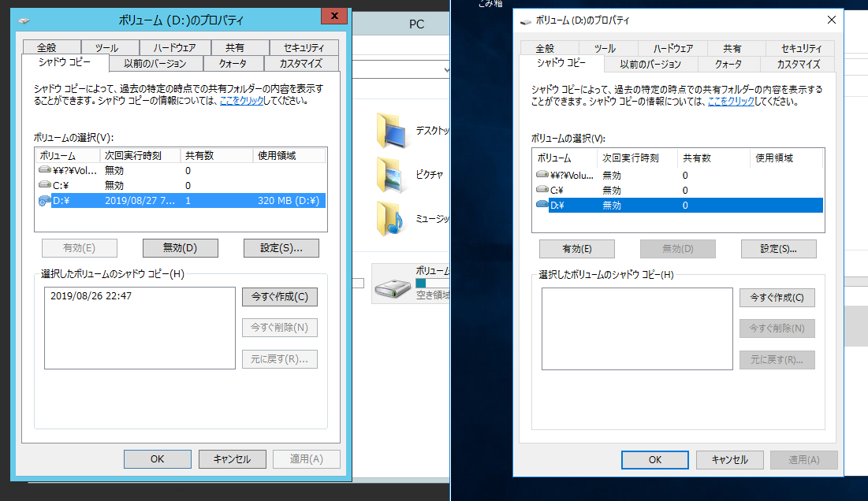This screenshot has width=868, height=501.
Task: Open ツール tab in right dialog
Action: pos(609,48)
